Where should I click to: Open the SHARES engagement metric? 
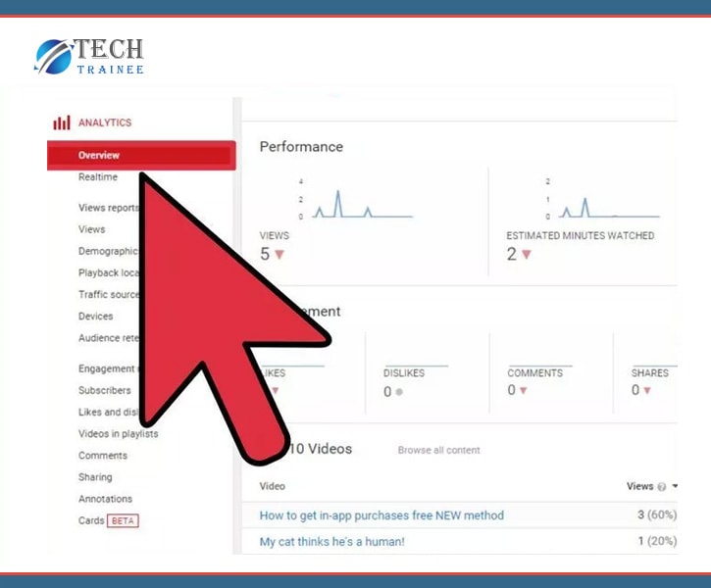650,373
